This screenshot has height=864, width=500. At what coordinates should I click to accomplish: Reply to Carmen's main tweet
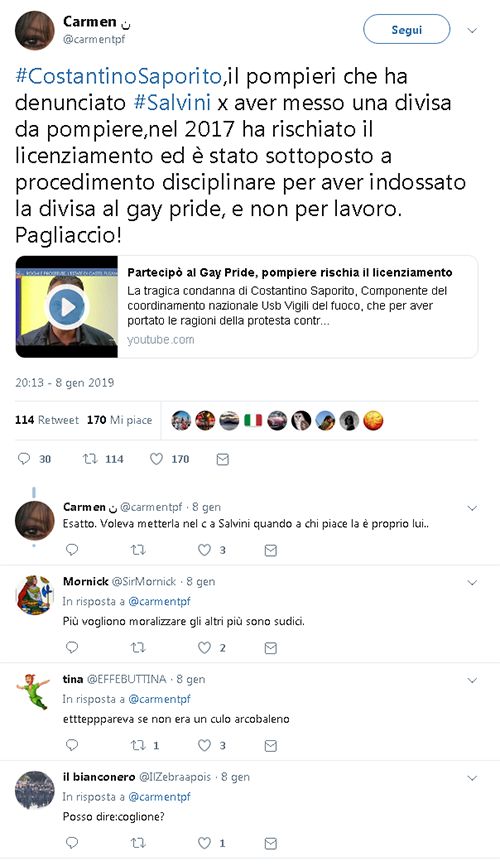[24, 458]
